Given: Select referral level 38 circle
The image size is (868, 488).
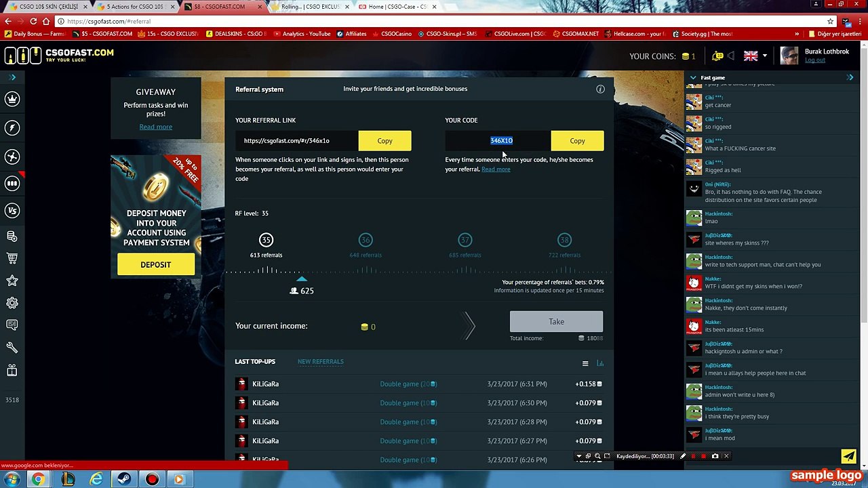Looking at the screenshot, I should click(x=564, y=239).
